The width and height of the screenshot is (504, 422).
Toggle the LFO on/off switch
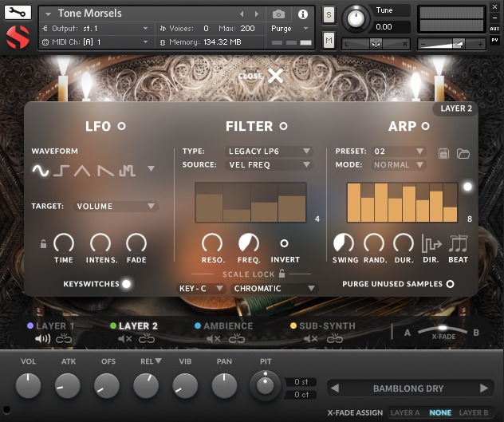pyautogui.click(x=122, y=126)
